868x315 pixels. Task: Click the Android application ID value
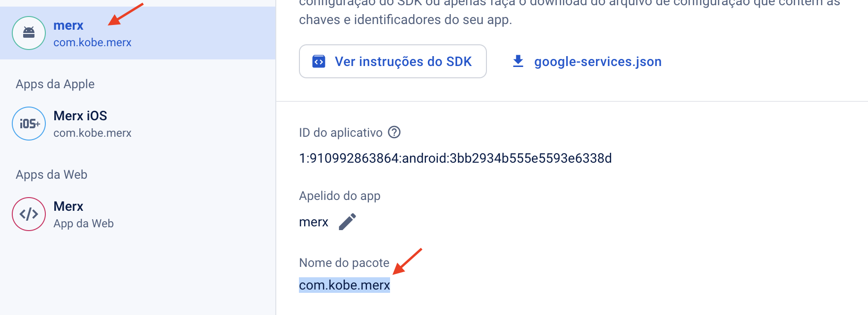(455, 158)
